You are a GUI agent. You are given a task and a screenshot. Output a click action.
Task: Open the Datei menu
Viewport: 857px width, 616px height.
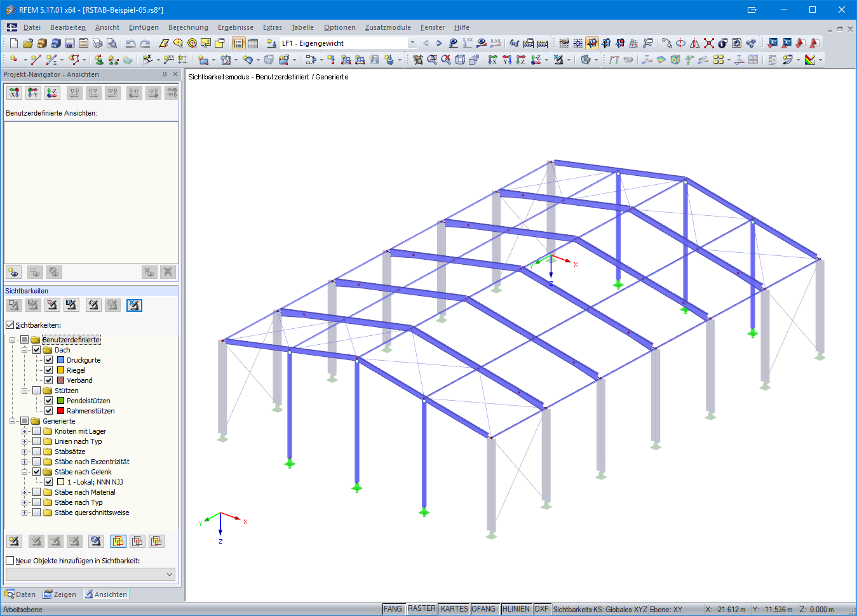pyautogui.click(x=32, y=27)
